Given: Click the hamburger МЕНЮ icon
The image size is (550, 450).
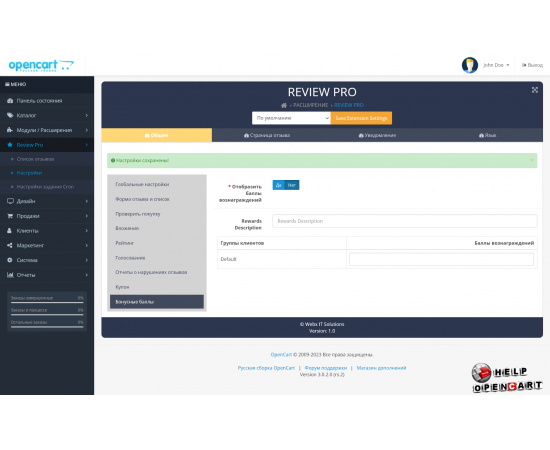Looking at the screenshot, I should tap(7, 84).
